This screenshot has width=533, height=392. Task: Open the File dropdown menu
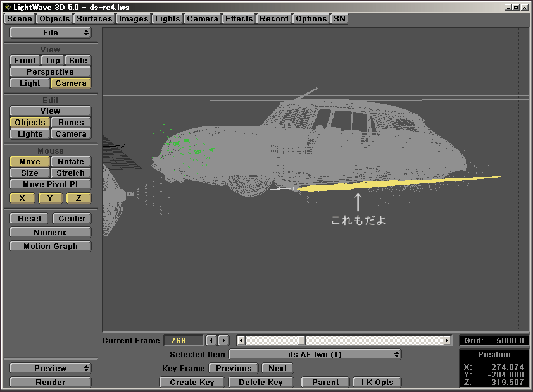point(51,33)
